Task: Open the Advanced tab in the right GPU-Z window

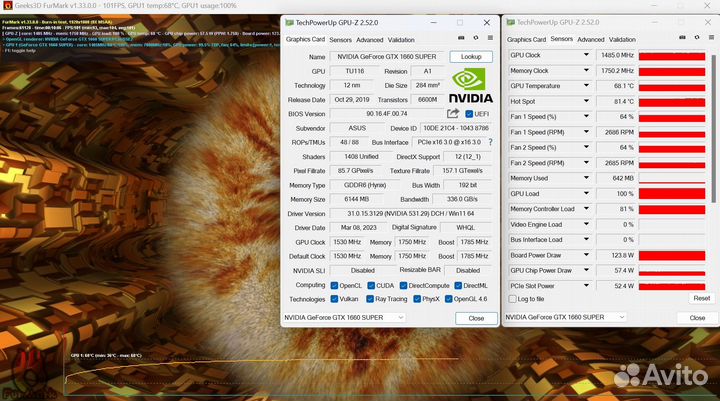Action: coord(591,40)
